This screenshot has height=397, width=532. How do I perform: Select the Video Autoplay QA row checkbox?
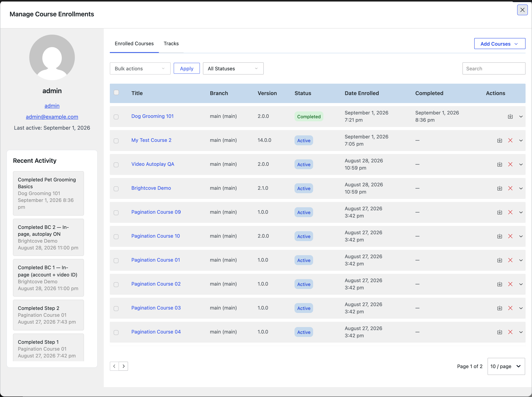click(x=116, y=165)
